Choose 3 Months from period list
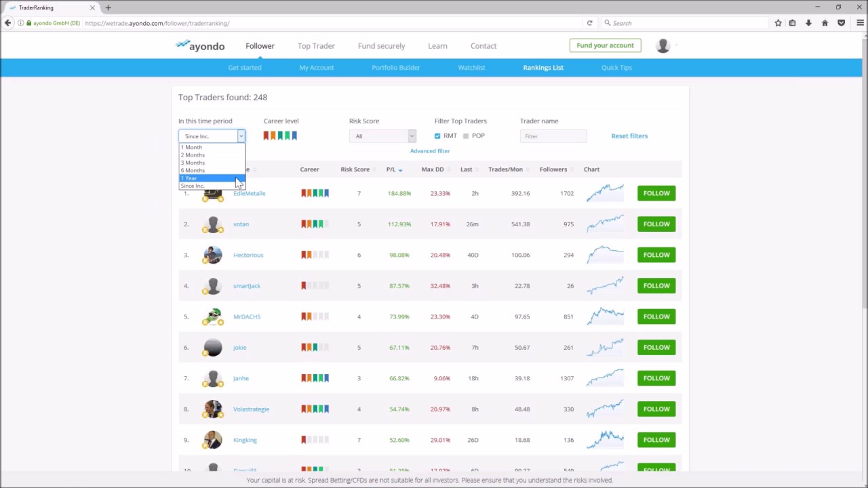This screenshot has width=868, height=488. 212,163
